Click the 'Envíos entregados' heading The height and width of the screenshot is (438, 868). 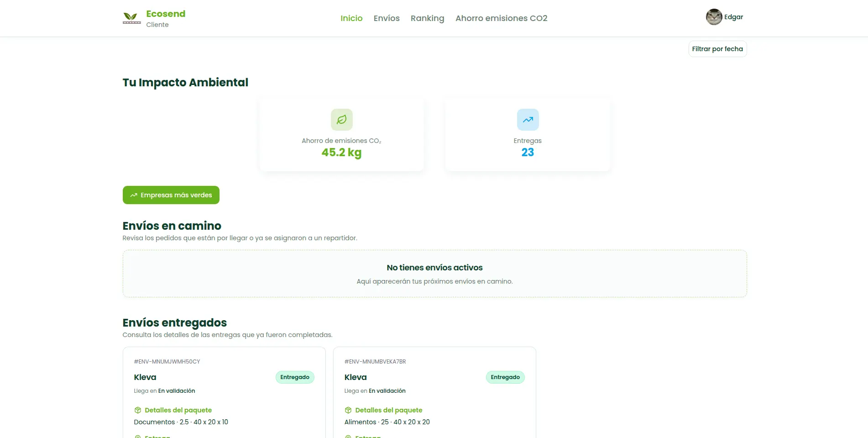coord(174,322)
